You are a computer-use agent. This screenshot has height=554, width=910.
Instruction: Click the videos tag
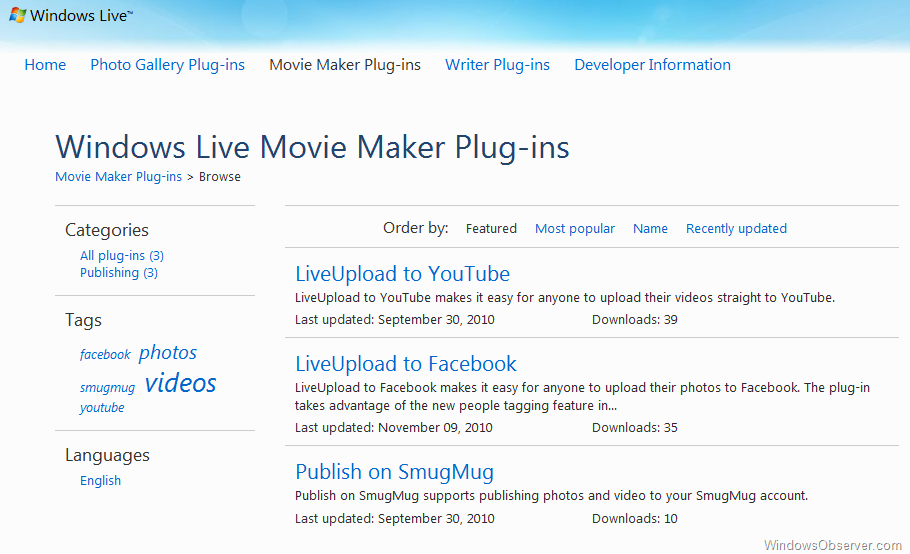coord(180,383)
